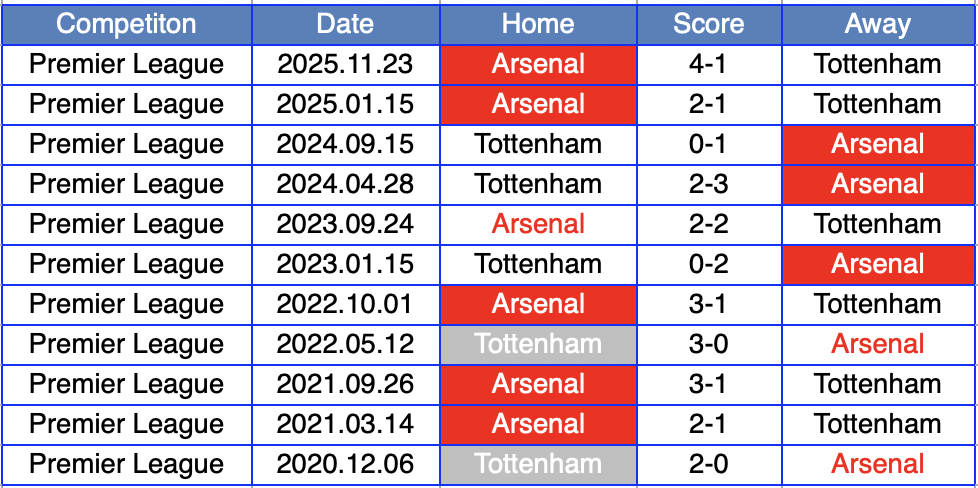Screen dimensions: 978x488
Task: Select the 2025.01.15 date cell
Action: pyautogui.click(x=345, y=104)
